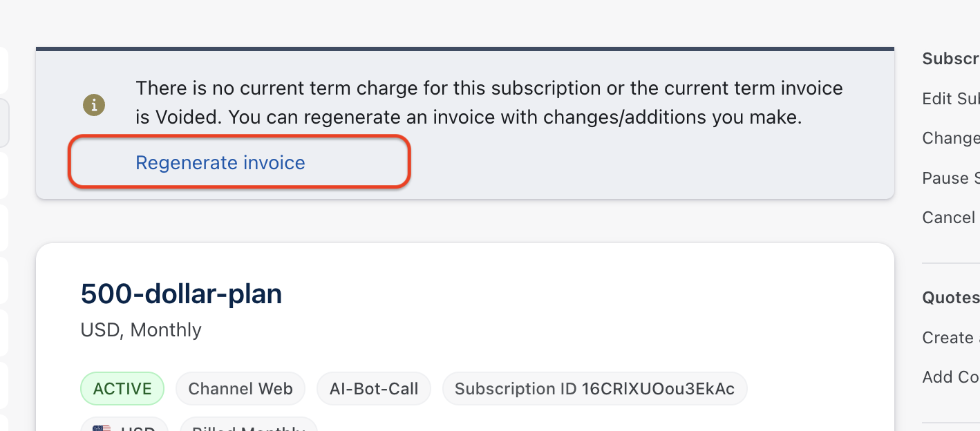The height and width of the screenshot is (431, 980).
Task: Click the 500-dollar-plan heading
Action: pos(181,294)
